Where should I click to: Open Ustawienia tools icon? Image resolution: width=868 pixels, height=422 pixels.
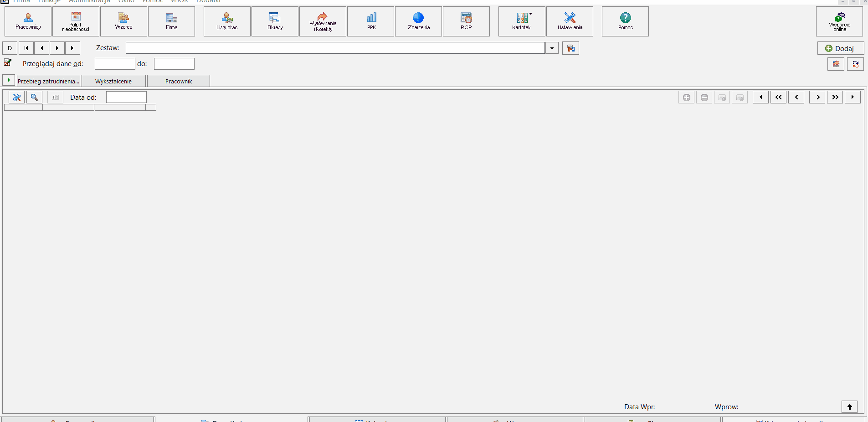click(x=570, y=21)
